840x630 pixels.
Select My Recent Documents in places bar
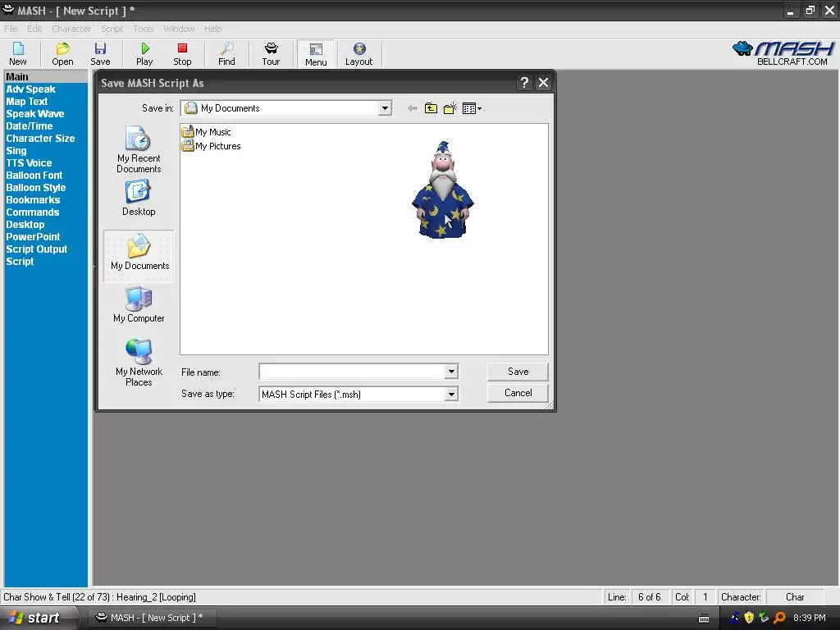pos(139,149)
